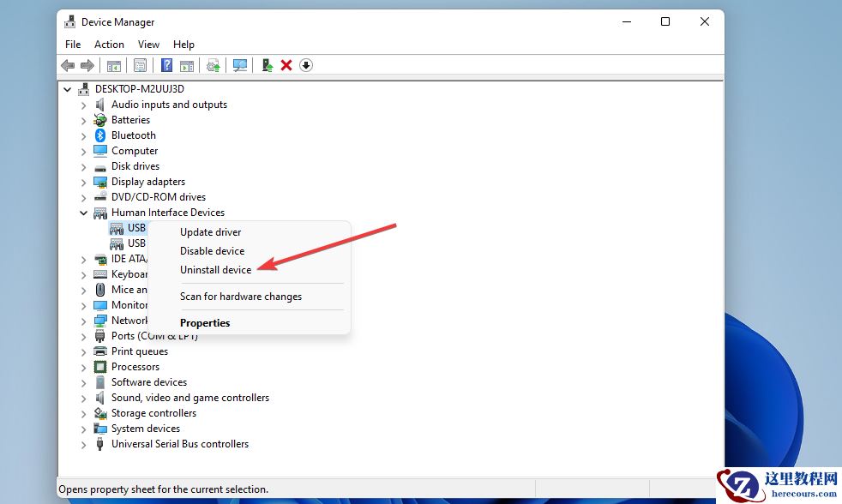Collapse the DESKTOP-M2UUJ3D root node
This screenshot has height=504, width=842.
click(x=67, y=88)
